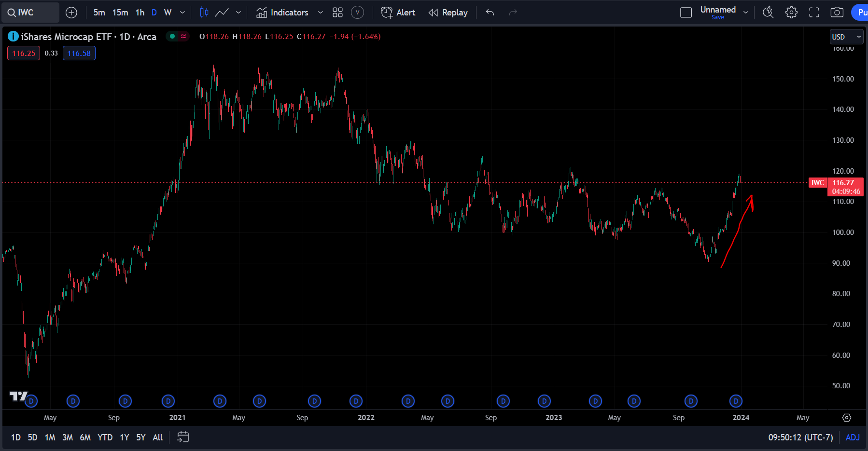Open the USD currency dropdown
Screen dimensions: 868x451
click(x=847, y=37)
